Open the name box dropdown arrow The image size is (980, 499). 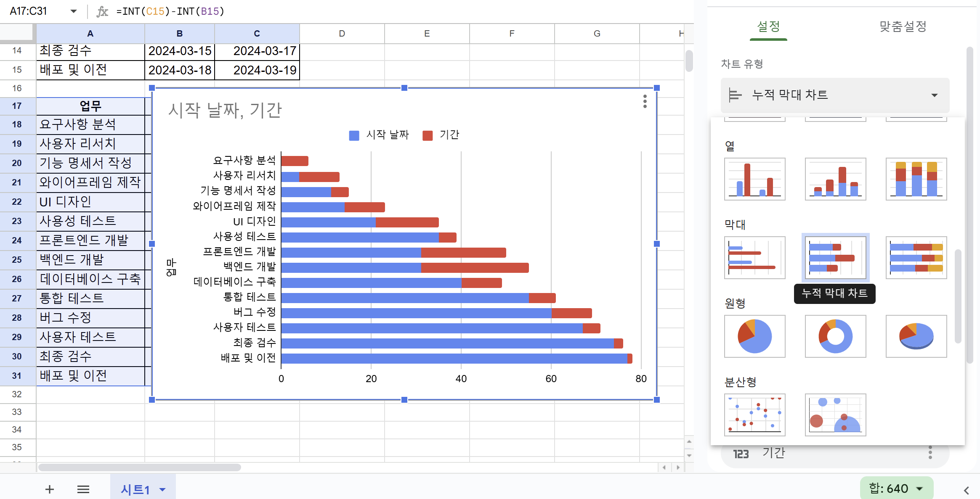coord(74,11)
